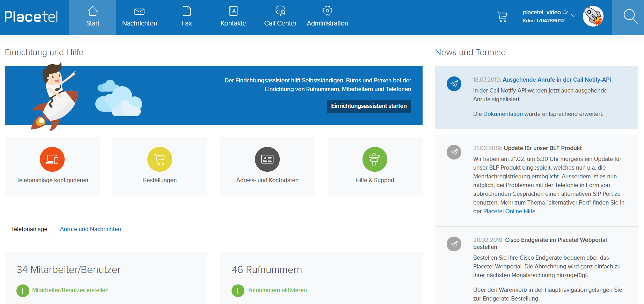The width and height of the screenshot is (644, 304).
Task: Open the search magnifier
Action: click(x=630, y=16)
